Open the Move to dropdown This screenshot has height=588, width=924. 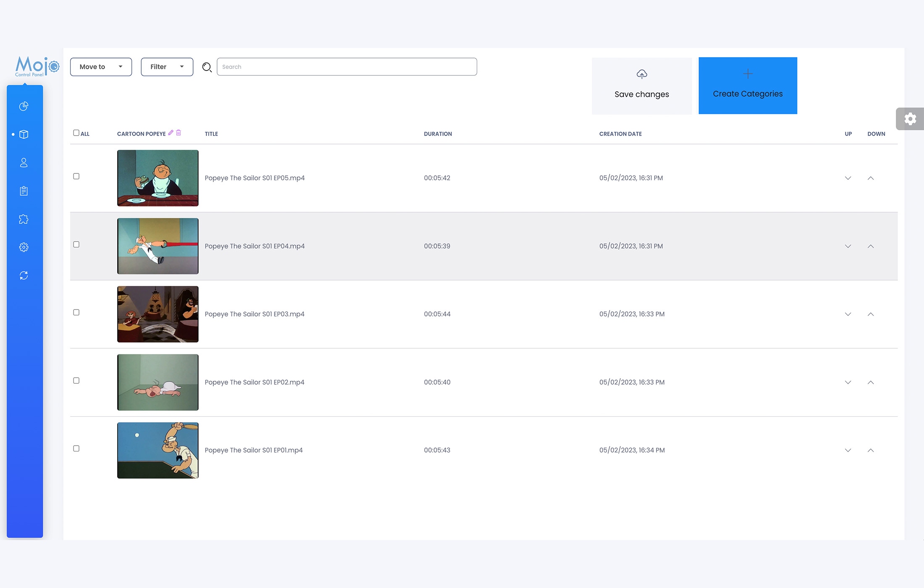(x=101, y=66)
